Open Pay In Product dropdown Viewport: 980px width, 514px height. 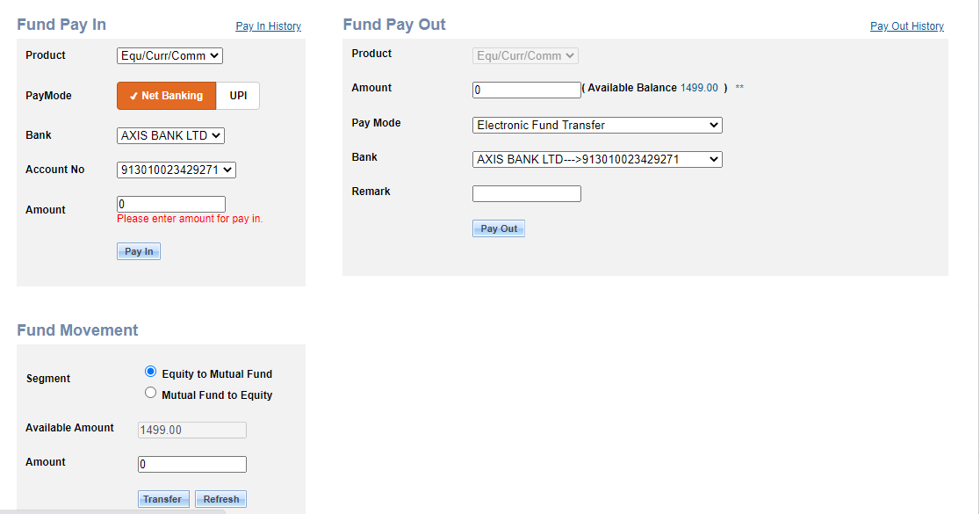click(169, 56)
